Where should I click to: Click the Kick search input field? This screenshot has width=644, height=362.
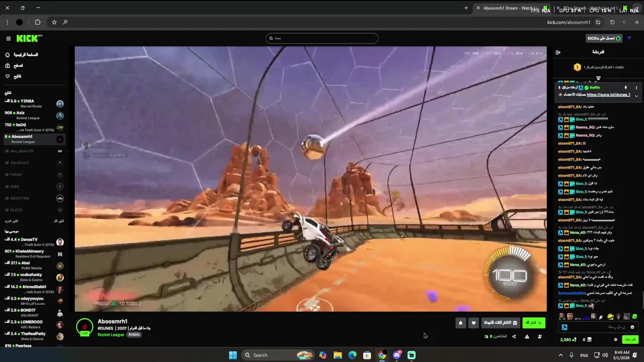tap(321, 38)
